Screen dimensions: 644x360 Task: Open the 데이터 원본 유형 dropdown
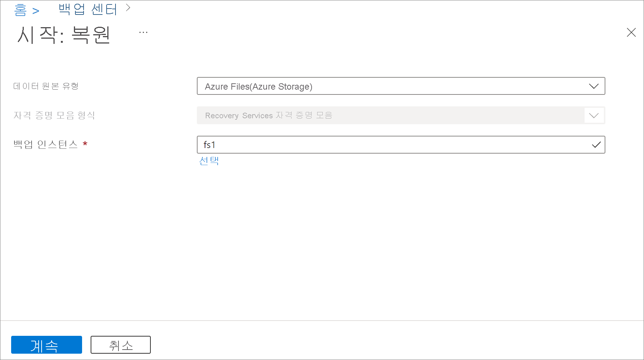tap(401, 86)
